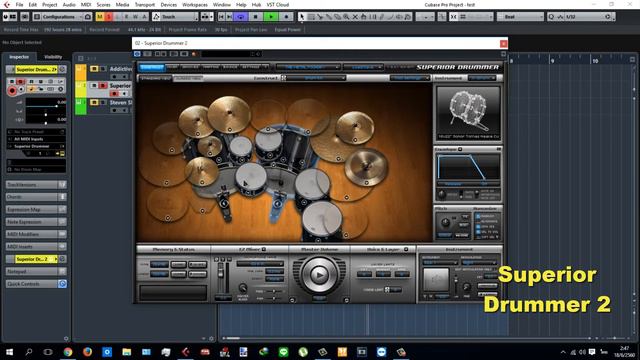Click yellow Superior Dr... 2 Inspector section

[35, 259]
